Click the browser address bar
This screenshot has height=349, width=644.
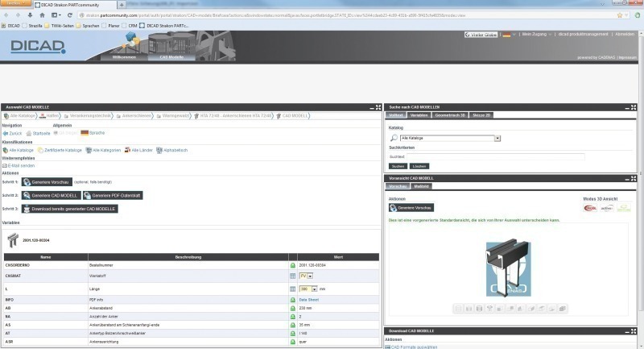(347, 15)
